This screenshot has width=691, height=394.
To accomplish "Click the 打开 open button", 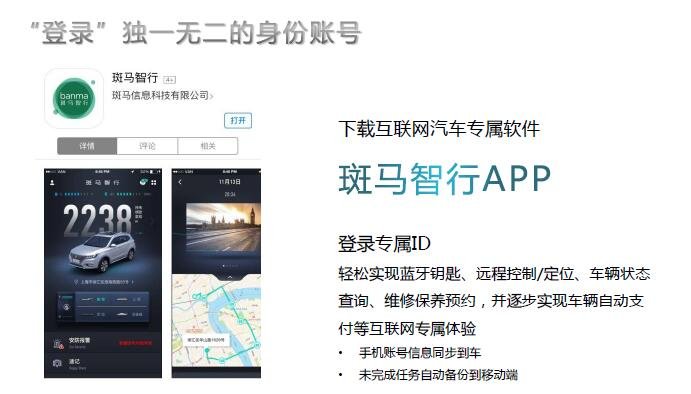I will coord(238,120).
